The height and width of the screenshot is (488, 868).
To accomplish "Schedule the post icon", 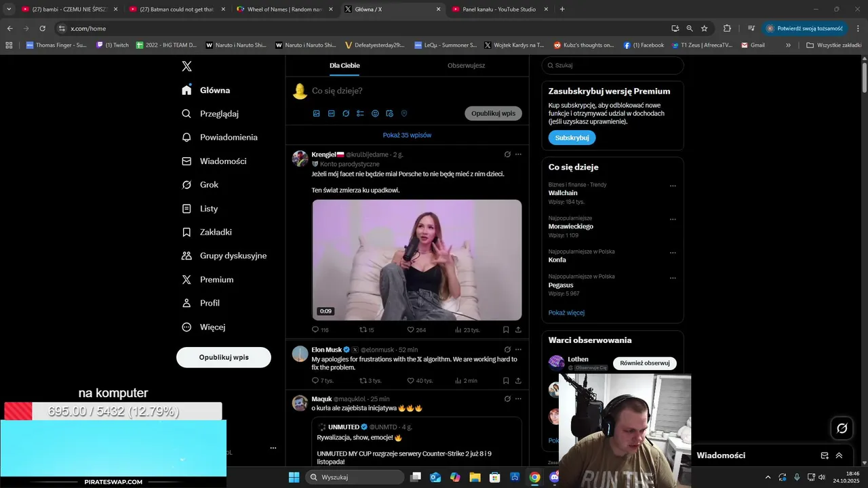I will click(x=389, y=114).
